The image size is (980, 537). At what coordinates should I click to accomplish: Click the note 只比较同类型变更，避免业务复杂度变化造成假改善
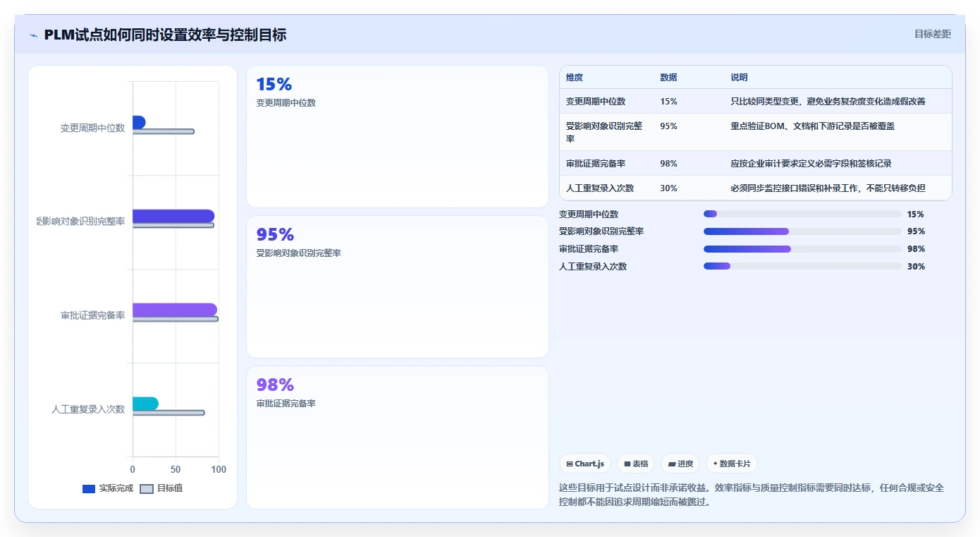[828, 102]
